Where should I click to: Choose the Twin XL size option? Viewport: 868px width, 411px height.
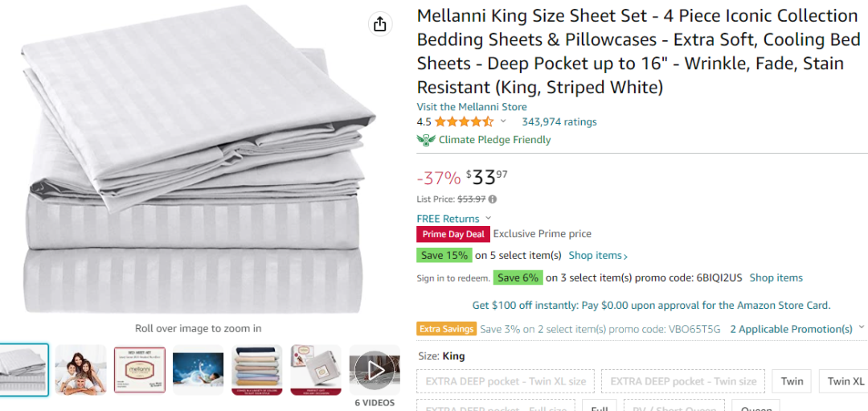click(844, 381)
